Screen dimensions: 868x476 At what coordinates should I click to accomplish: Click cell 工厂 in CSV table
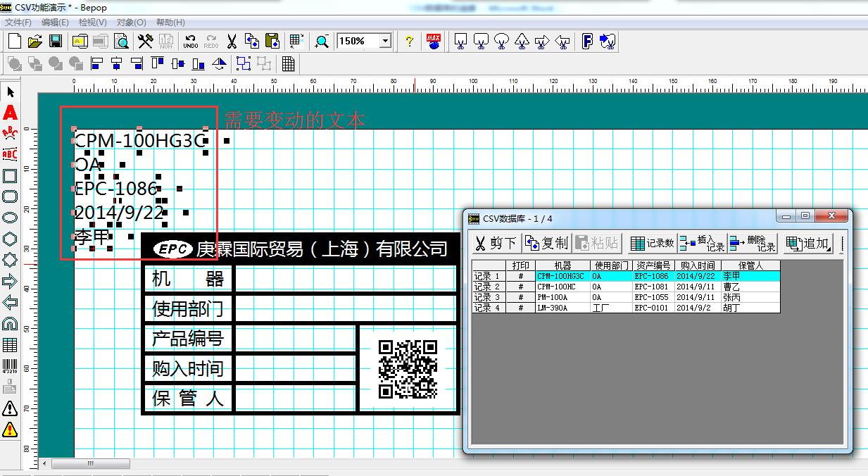[610, 308]
